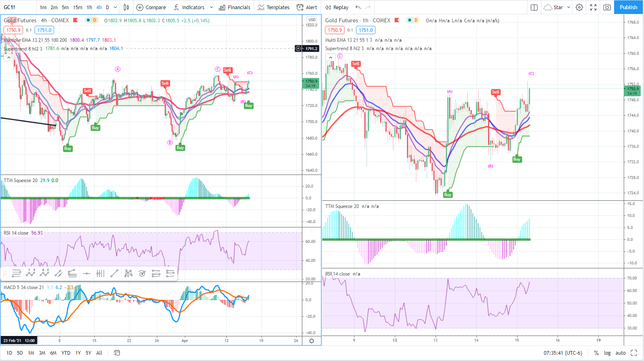
Task: Click the maximize chart icon at bottom right
Action: pyautogui.click(x=634, y=353)
